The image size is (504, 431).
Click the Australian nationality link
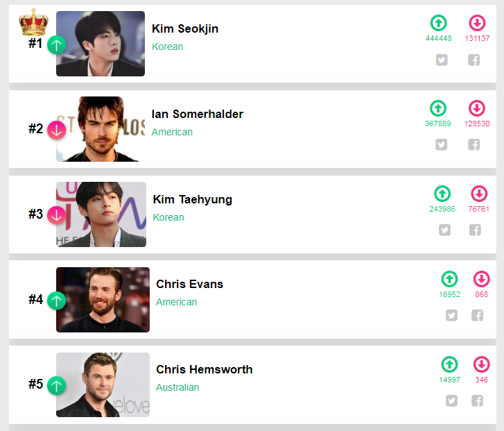tap(177, 387)
